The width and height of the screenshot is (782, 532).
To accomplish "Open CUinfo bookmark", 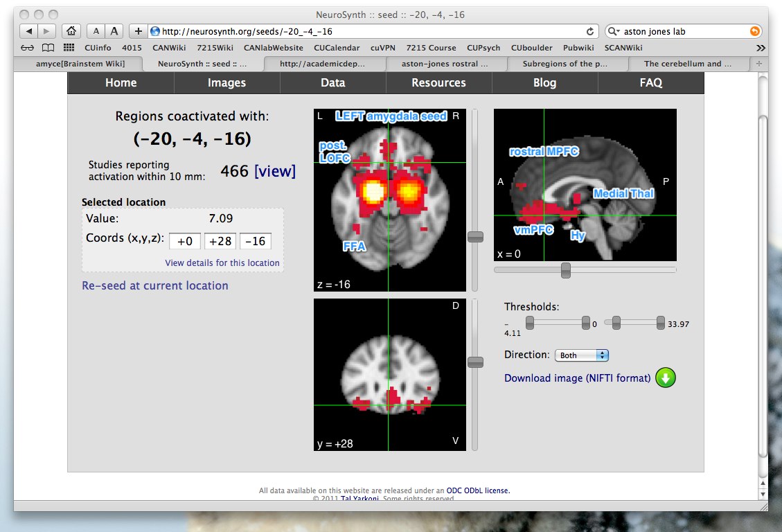I will tap(98, 48).
